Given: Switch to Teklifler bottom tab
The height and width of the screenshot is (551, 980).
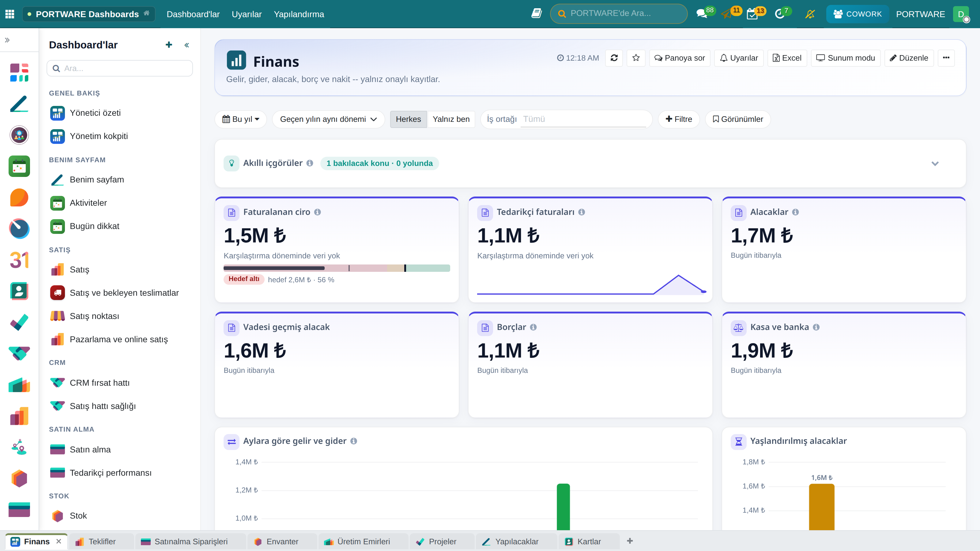Looking at the screenshot, I should coord(101,542).
